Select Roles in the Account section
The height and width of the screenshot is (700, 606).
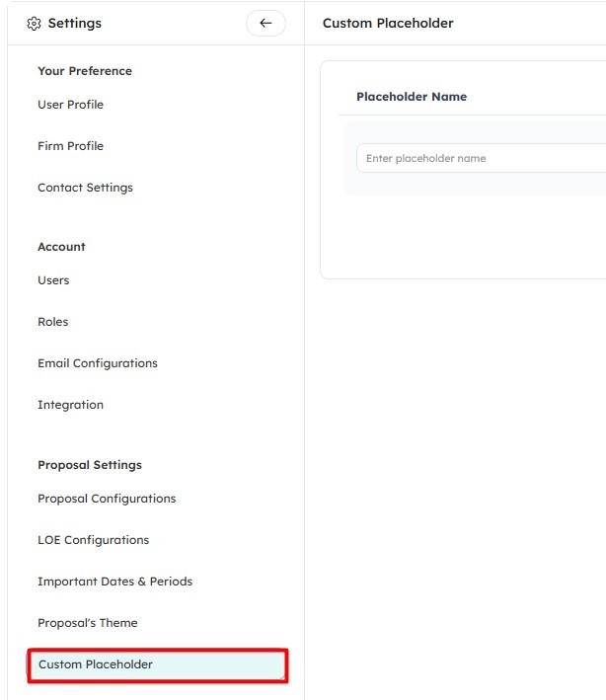[x=53, y=322]
